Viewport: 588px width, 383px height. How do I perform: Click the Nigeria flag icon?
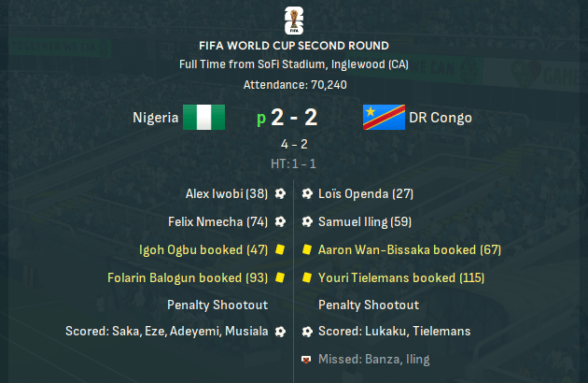click(204, 117)
